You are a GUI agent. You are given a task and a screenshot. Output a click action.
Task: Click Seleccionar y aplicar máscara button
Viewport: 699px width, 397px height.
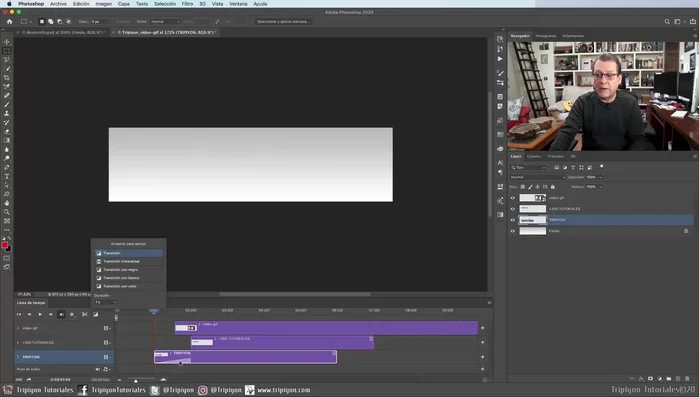pos(283,21)
